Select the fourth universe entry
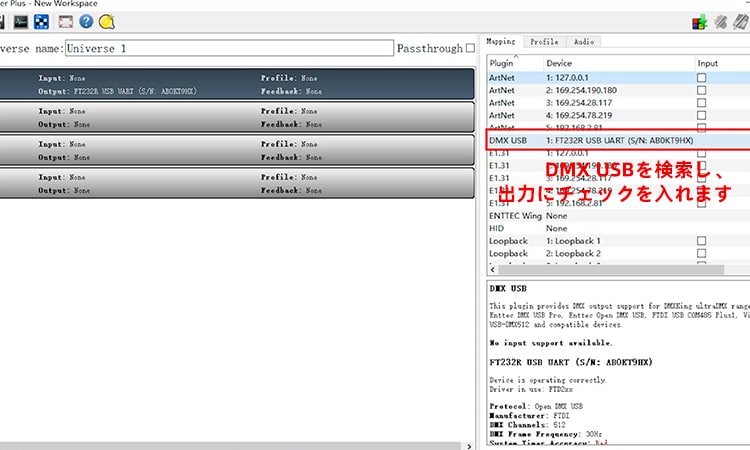 (236, 183)
